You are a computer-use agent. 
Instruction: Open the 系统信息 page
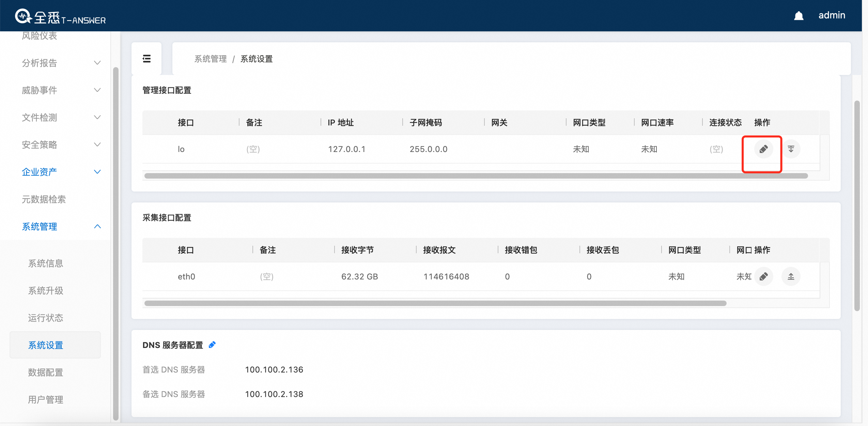46,263
